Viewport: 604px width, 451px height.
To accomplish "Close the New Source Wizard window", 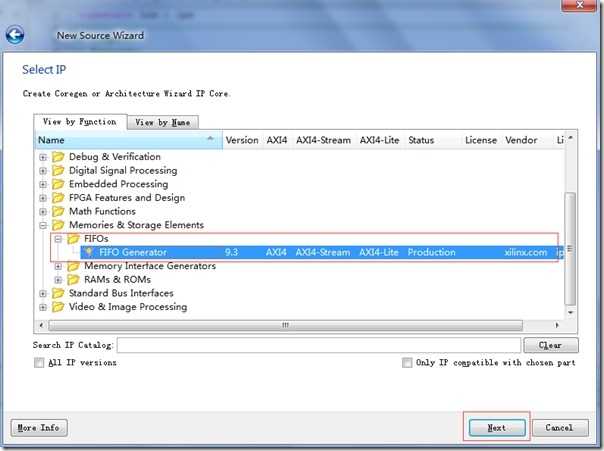I will coord(579,5).
